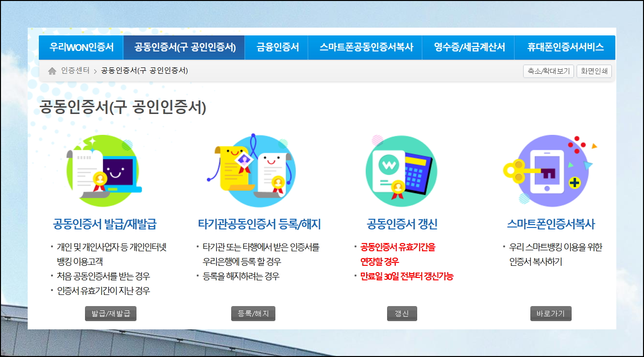Switch to the 금융인증서 tab
The height and width of the screenshot is (357, 644).
click(277, 48)
